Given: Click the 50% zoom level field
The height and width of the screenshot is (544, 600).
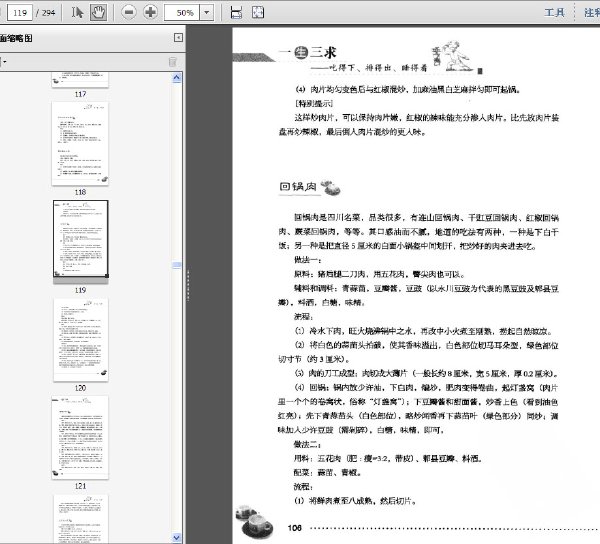Looking at the screenshot, I should (182, 13).
